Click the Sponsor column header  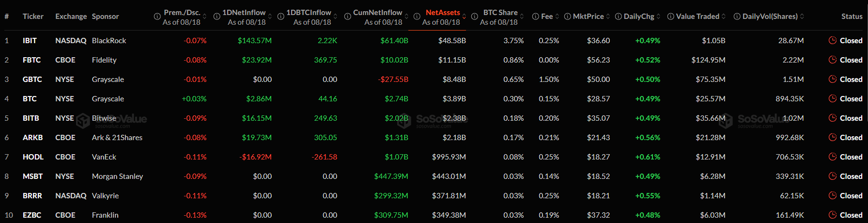(106, 16)
